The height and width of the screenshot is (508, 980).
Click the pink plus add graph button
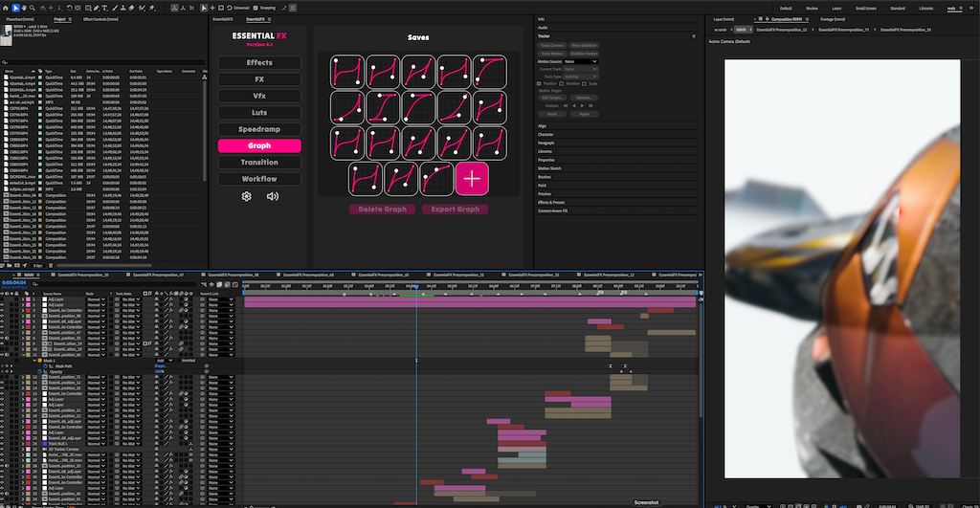tap(471, 179)
